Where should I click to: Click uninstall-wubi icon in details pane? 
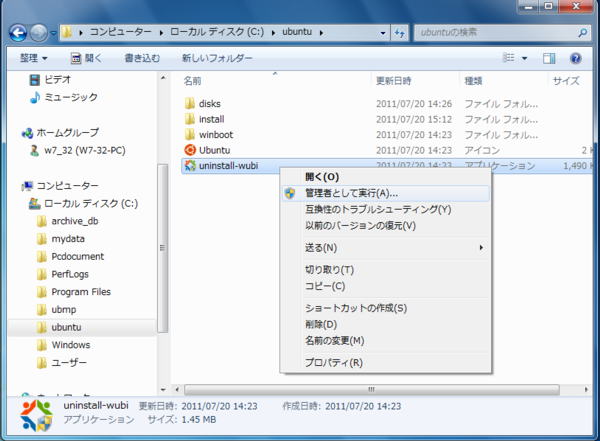point(36,415)
